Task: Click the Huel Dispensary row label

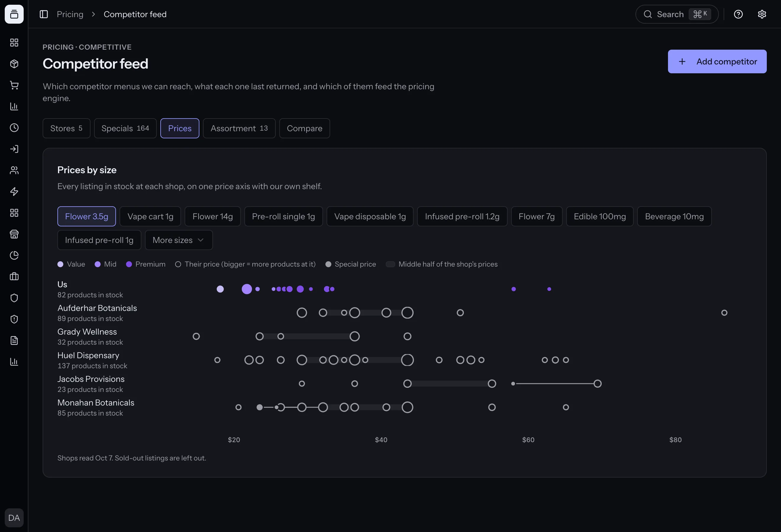Action: [x=88, y=356]
